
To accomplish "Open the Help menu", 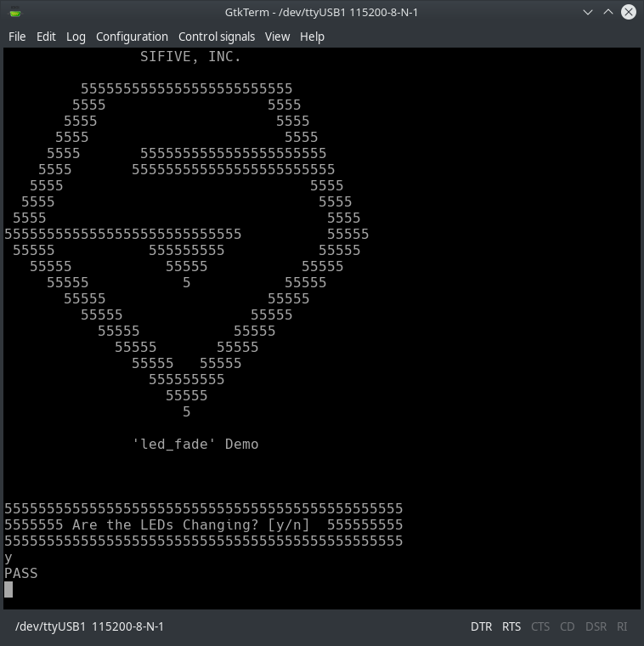I will point(312,37).
